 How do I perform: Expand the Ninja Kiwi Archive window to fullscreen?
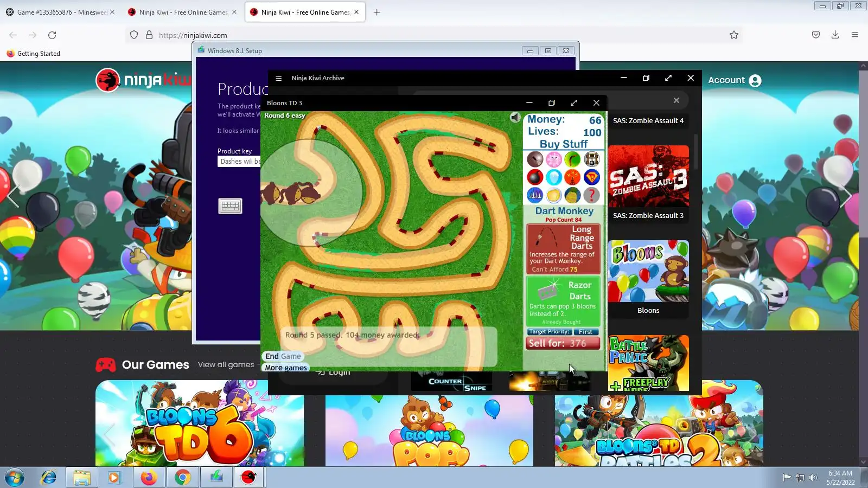[x=668, y=78]
